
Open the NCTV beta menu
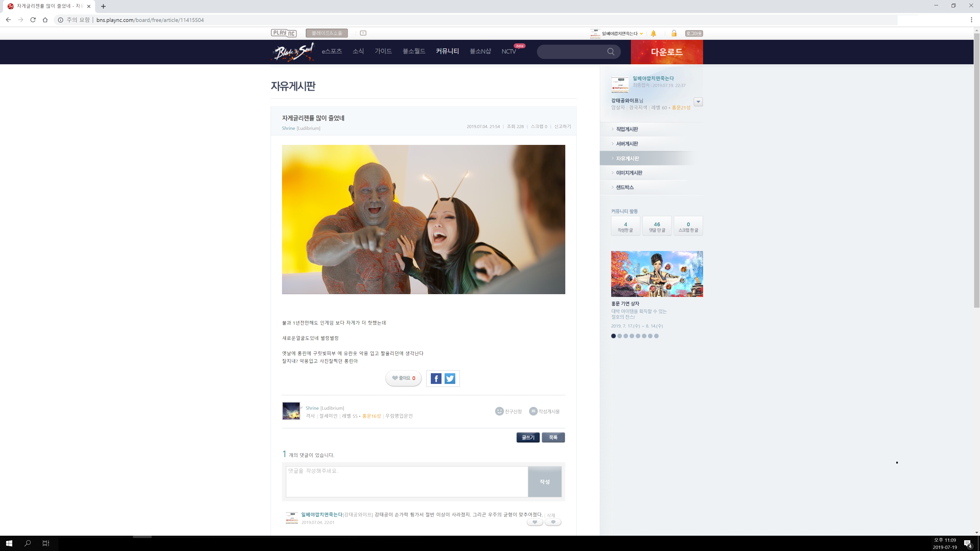click(x=509, y=51)
